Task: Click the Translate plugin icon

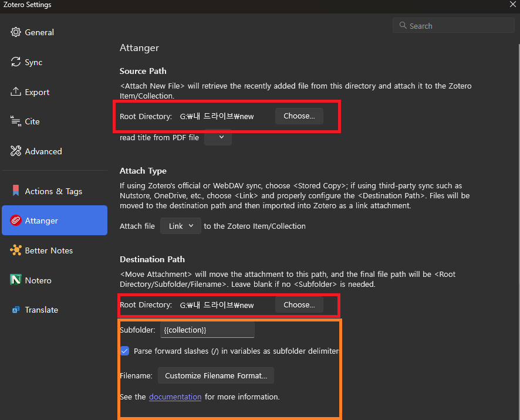Action: point(16,310)
